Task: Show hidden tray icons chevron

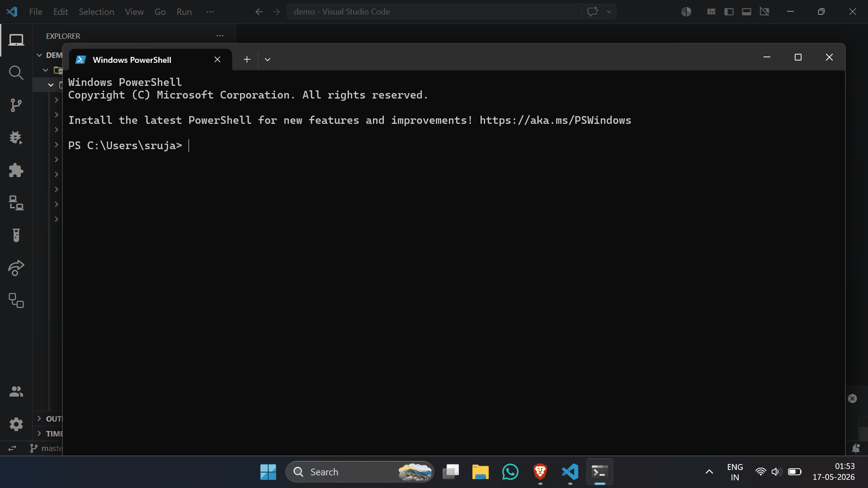Action: [709, 472]
